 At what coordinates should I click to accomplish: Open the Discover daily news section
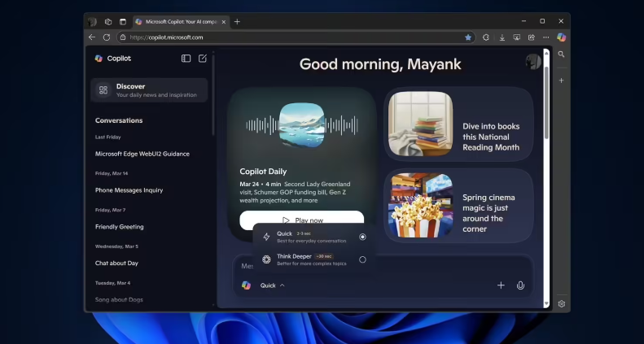(149, 90)
